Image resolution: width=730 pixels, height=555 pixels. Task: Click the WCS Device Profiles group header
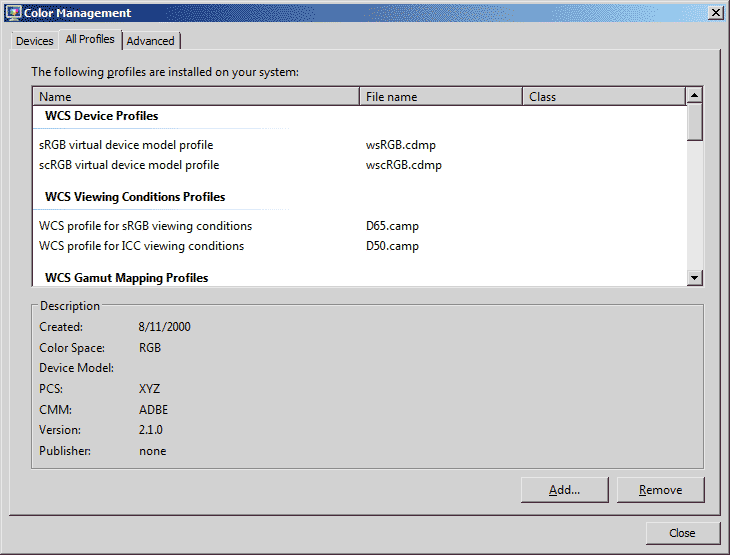[101, 116]
